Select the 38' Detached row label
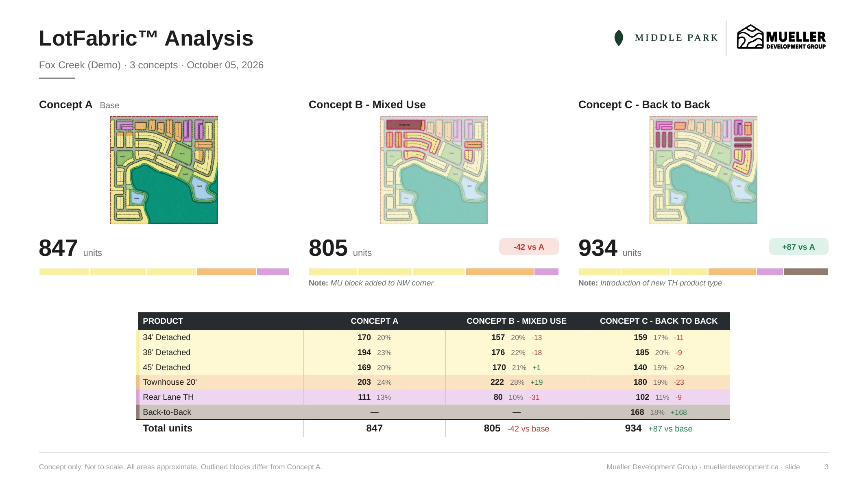 click(166, 352)
